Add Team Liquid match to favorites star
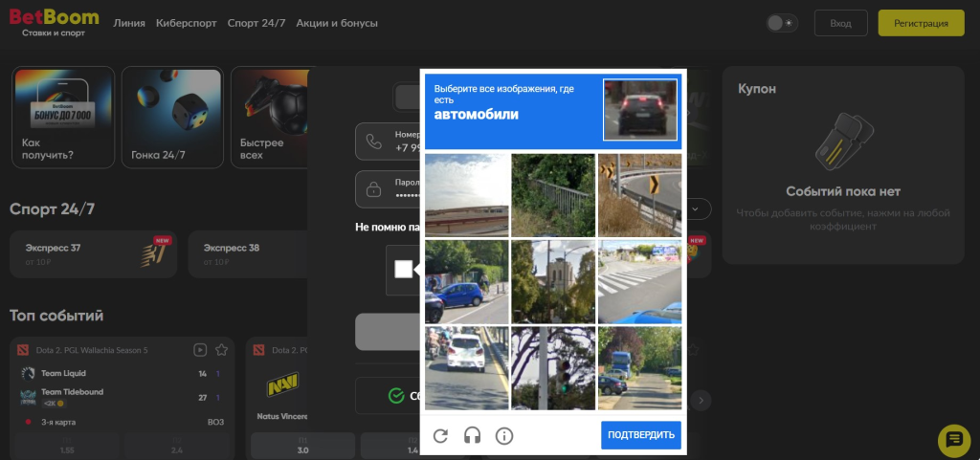 click(x=221, y=349)
